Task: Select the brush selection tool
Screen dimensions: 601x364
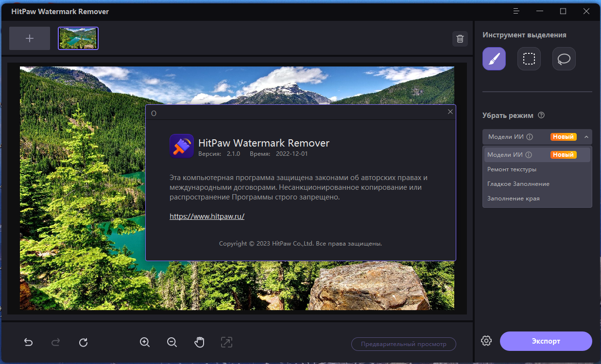Action: click(494, 59)
